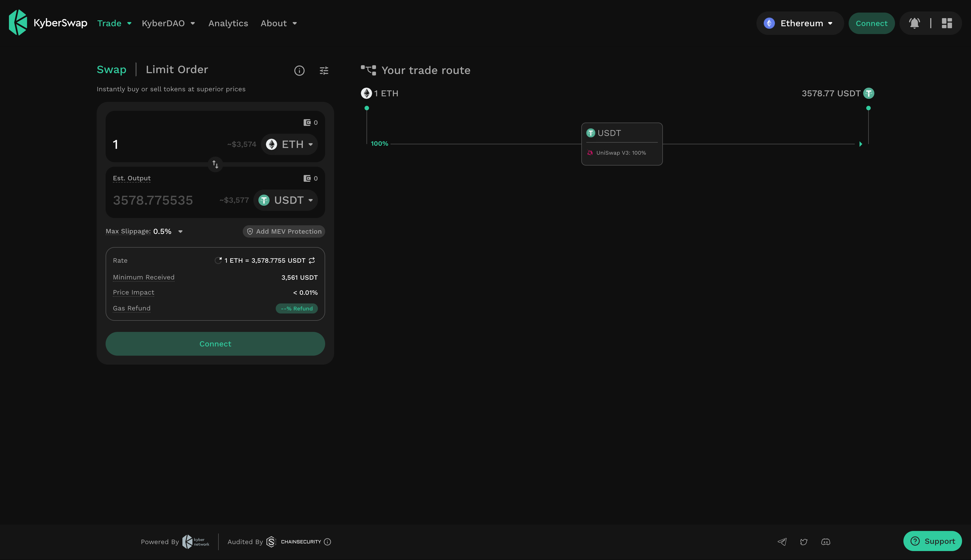Open the Ethereum network selector
Viewport: 971px width, 560px height.
tap(800, 23)
